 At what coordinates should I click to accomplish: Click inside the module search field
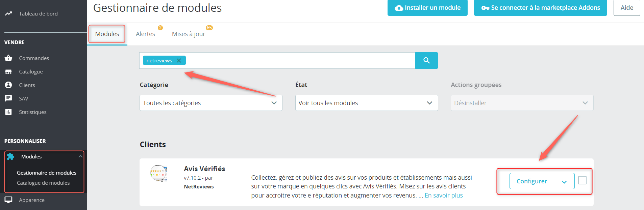pyautogui.click(x=300, y=60)
